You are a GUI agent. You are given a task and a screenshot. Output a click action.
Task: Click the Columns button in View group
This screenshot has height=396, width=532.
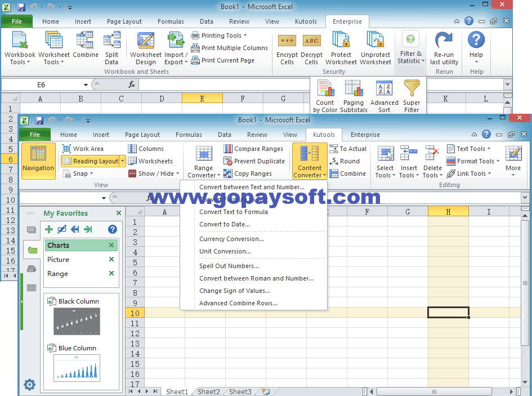146,149
